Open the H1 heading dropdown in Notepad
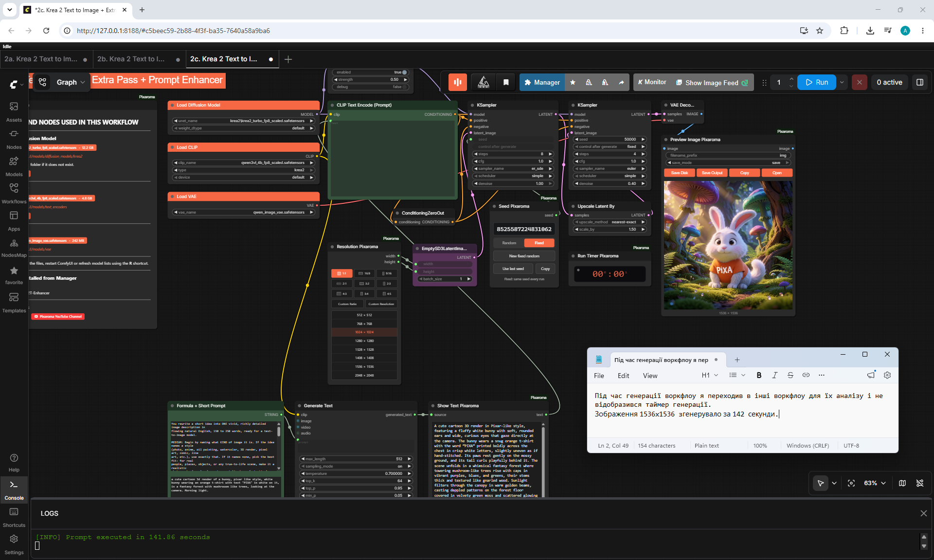This screenshot has width=934, height=560. pos(710,375)
